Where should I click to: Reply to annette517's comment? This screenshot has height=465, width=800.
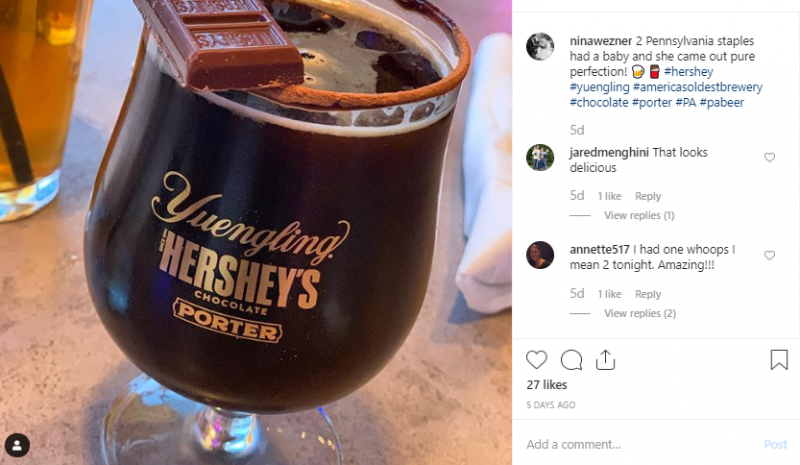tap(648, 294)
